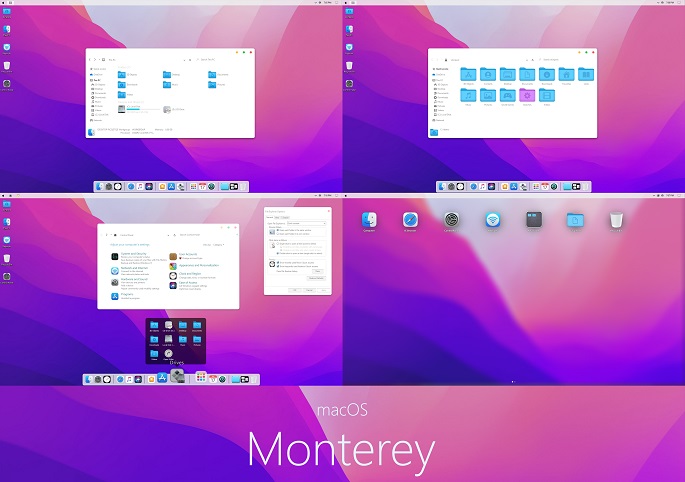
Task: Open the 'Open File Explorer to' combo box
Action: pos(306,223)
